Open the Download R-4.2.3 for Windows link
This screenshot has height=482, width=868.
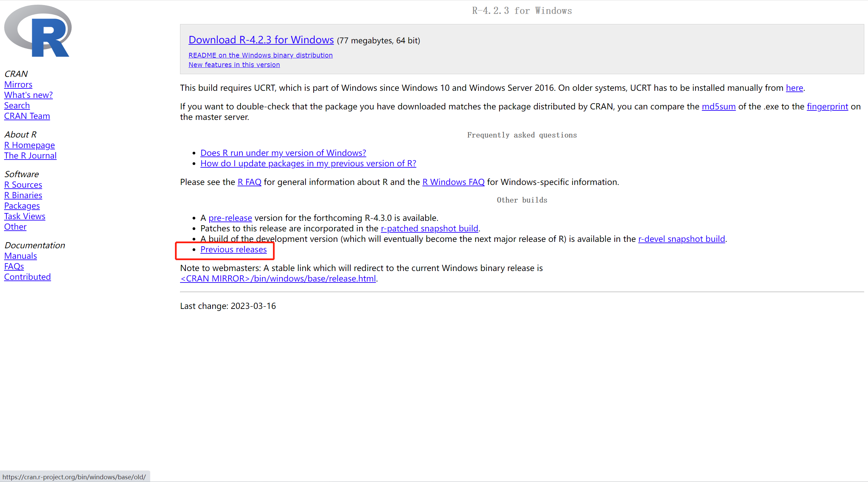tap(261, 40)
